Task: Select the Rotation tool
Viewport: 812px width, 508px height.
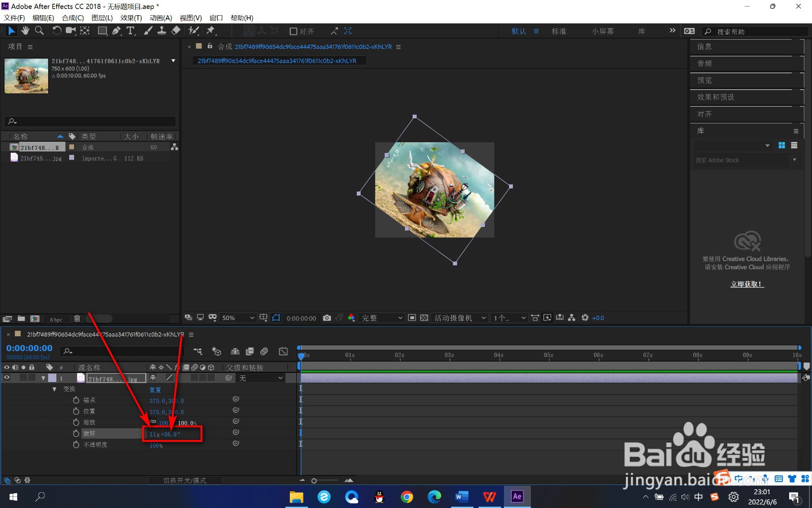Action: pos(56,30)
